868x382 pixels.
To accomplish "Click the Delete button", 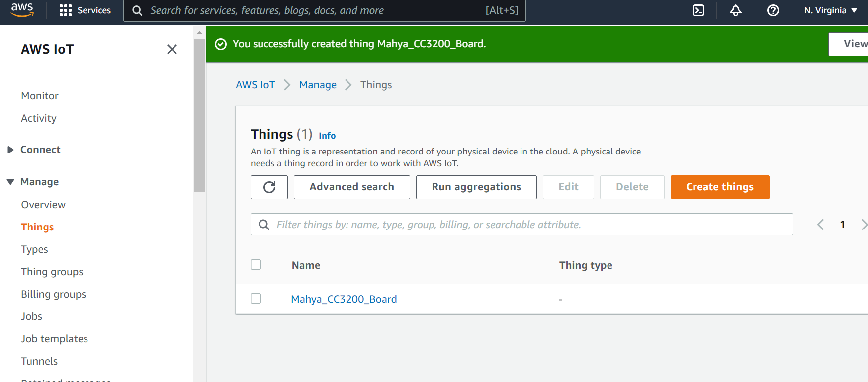I will point(632,187).
